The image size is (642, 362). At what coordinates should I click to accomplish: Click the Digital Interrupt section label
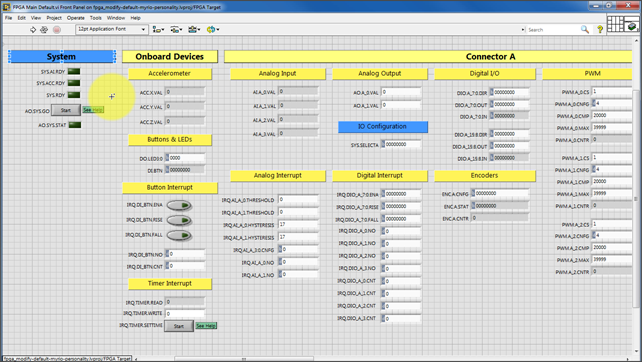coord(380,176)
